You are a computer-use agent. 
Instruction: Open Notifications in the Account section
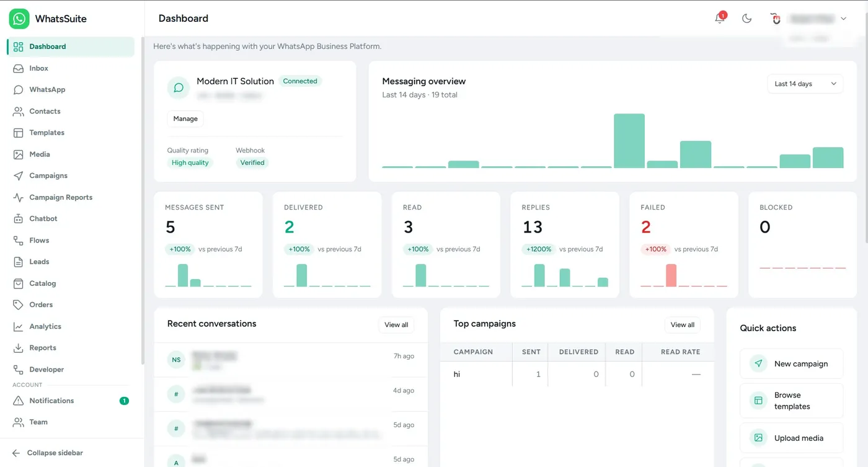[x=71, y=401]
